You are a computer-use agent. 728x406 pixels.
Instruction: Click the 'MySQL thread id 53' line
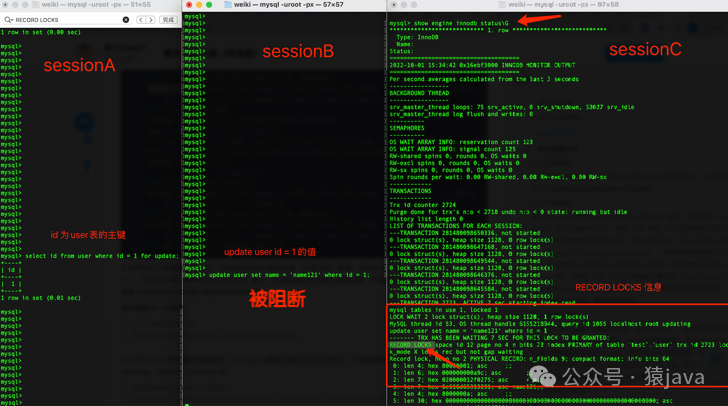540,324
